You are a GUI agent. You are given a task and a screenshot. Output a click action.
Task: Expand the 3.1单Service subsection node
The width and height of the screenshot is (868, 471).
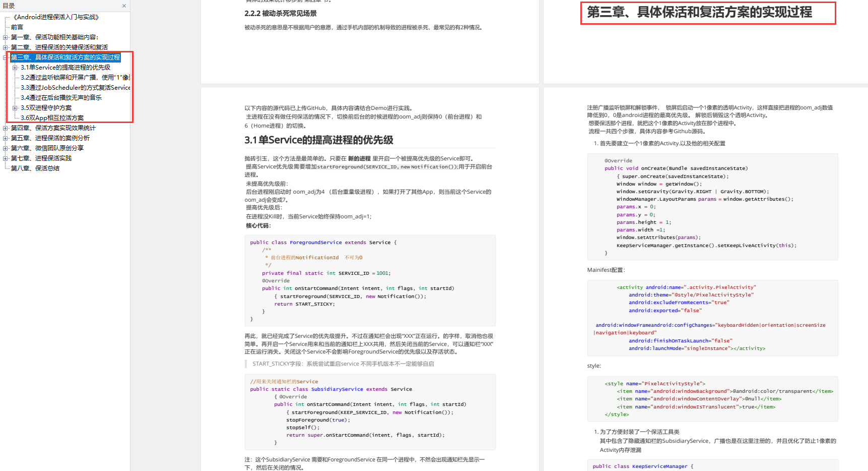point(15,68)
